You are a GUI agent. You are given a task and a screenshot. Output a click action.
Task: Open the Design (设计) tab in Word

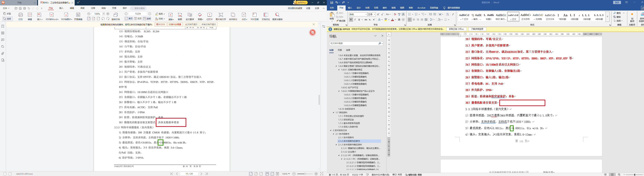359,8
